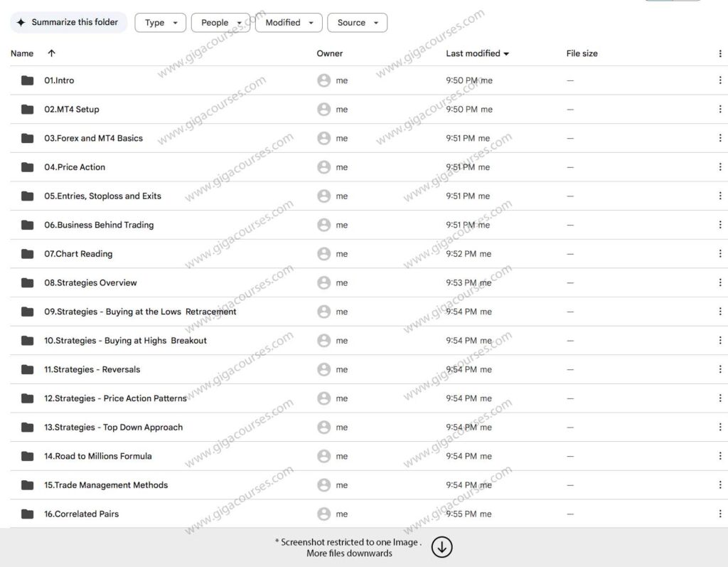Click the File size column header
Screen dimensions: 728x567
click(x=582, y=53)
